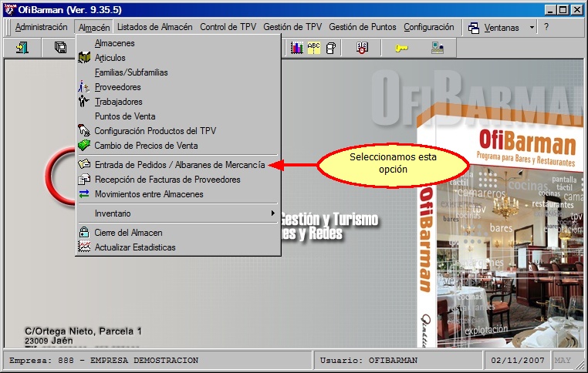Open the Ventanas menu label
The image size is (588, 373).
click(x=502, y=28)
